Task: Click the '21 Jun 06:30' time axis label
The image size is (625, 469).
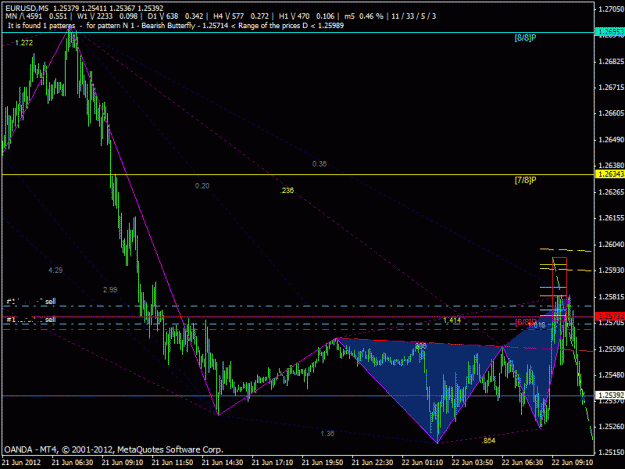Action: click(x=72, y=463)
